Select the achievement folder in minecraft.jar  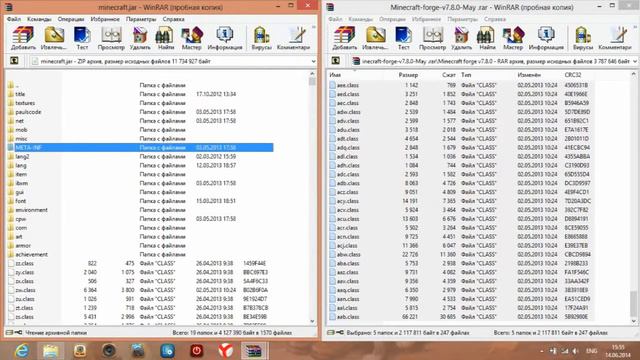pyautogui.click(x=31, y=254)
